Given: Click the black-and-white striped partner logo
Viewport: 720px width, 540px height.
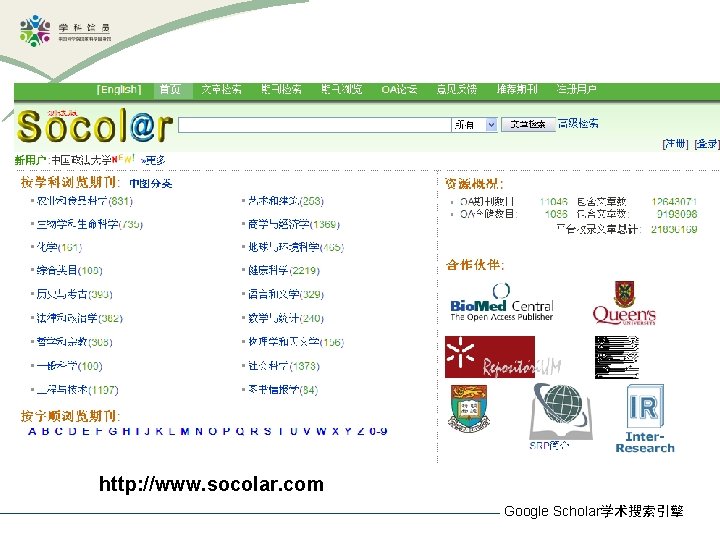Looking at the screenshot, I should tap(617, 357).
